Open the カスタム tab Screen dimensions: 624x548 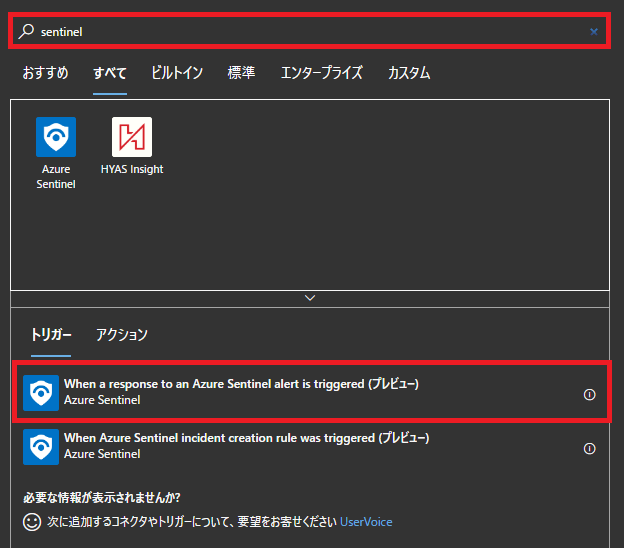click(409, 73)
